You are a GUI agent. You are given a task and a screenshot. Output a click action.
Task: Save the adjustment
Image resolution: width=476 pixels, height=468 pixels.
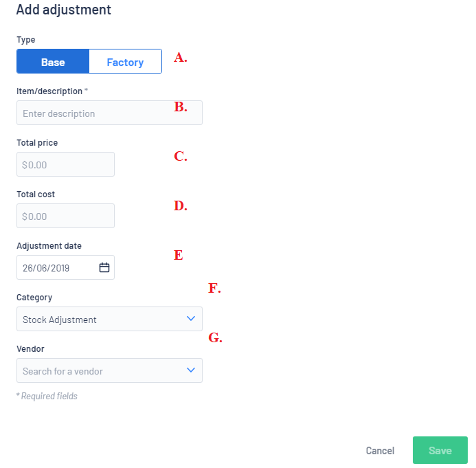[x=440, y=450]
